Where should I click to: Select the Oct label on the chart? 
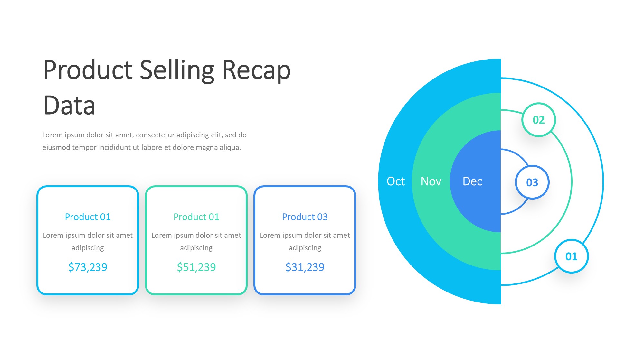395,181
